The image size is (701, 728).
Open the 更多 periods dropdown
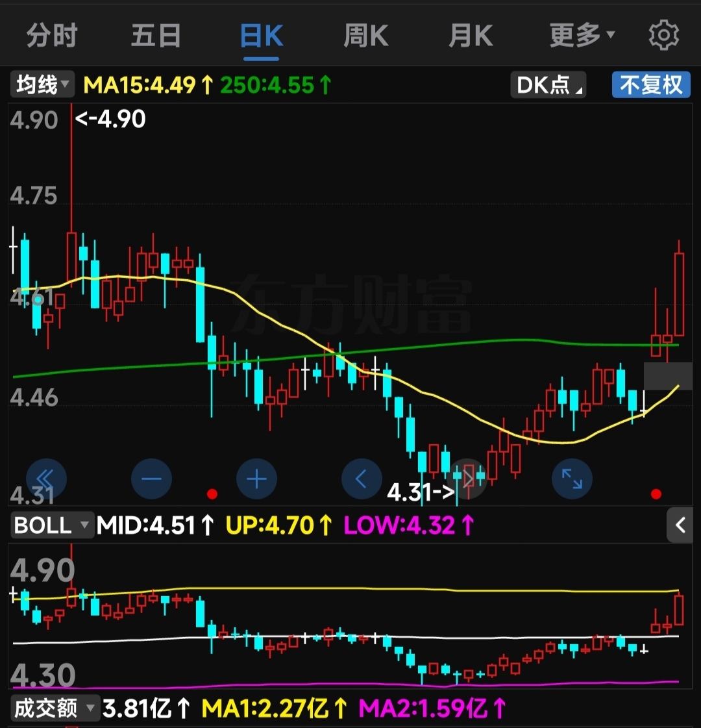pos(582,36)
